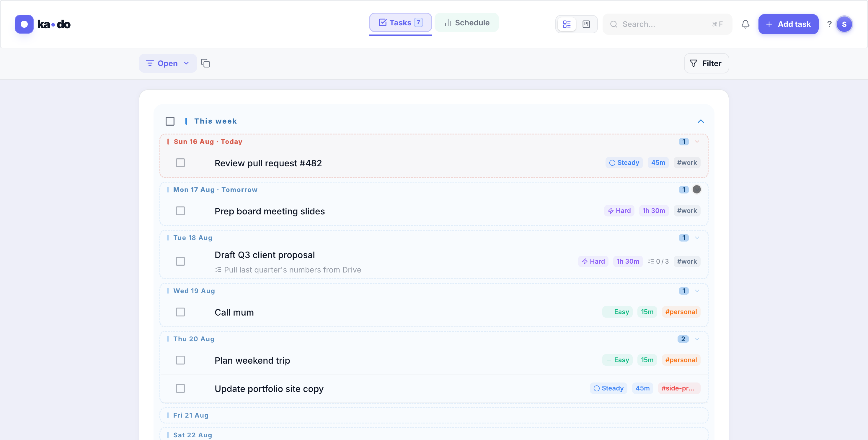Click the 45m estimate on Update portfolio site copy

pos(643,388)
